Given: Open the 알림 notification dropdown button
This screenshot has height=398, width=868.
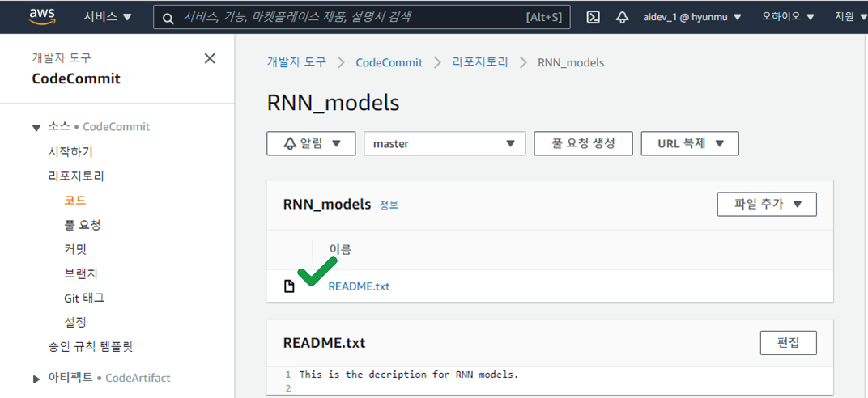Looking at the screenshot, I should coord(311,143).
